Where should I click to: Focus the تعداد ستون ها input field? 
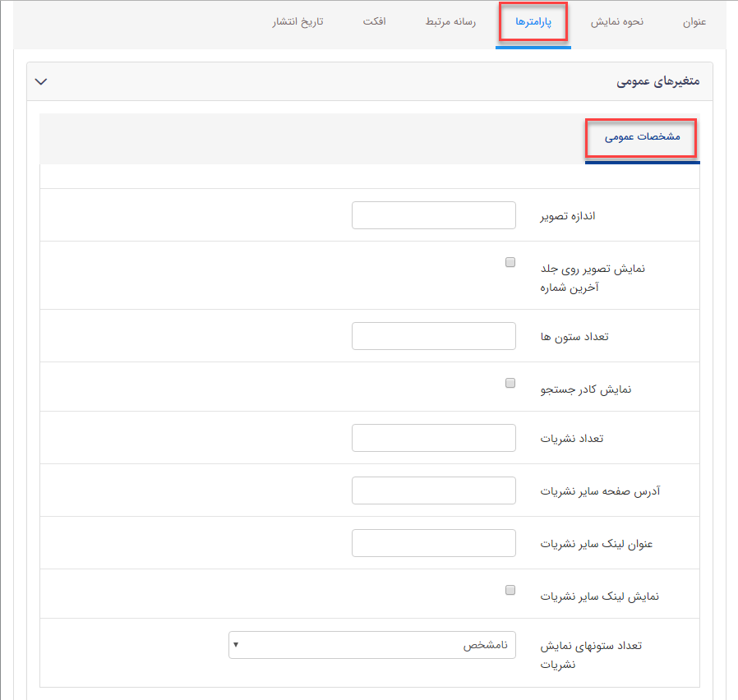point(433,335)
